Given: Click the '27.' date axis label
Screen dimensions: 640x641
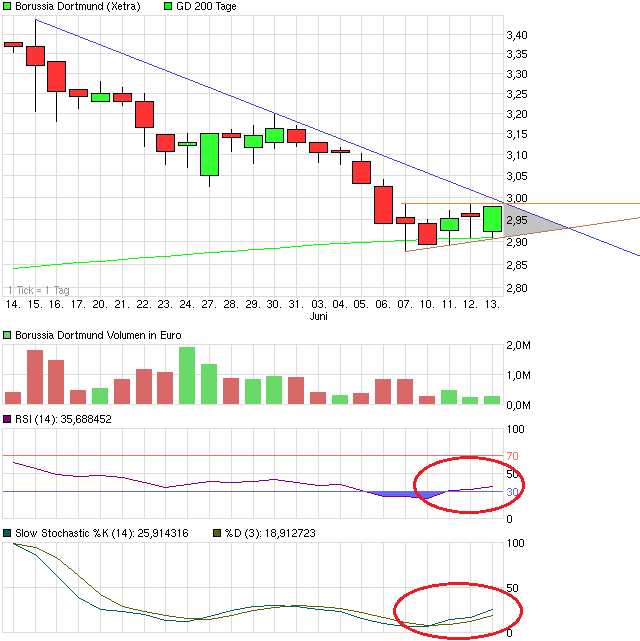Looking at the screenshot, I should pyautogui.click(x=209, y=304).
